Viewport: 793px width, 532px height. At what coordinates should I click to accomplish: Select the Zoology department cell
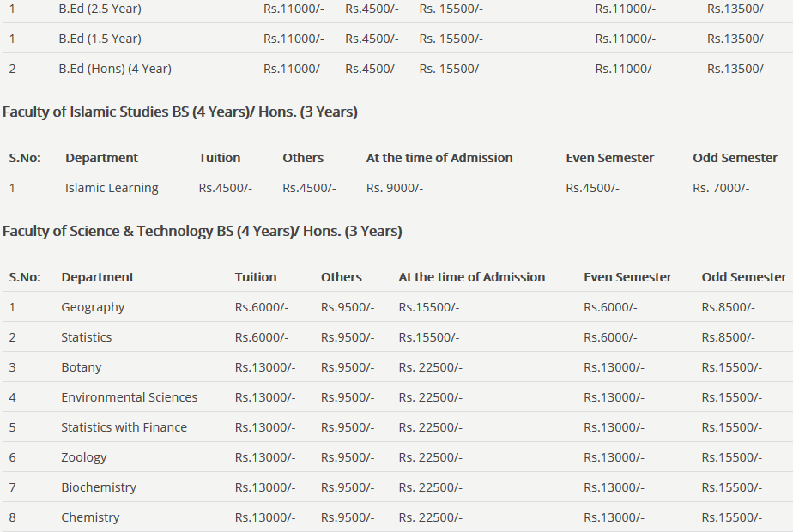pyautogui.click(x=84, y=457)
